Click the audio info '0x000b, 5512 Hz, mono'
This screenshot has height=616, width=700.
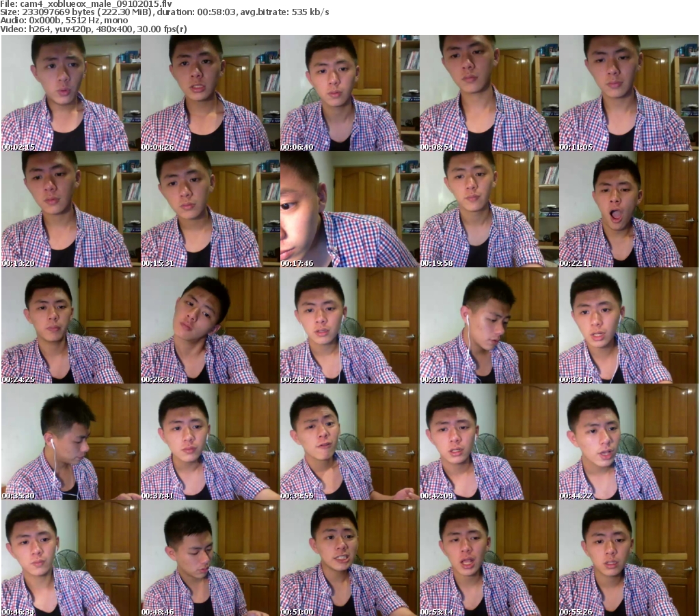[x=77, y=21]
